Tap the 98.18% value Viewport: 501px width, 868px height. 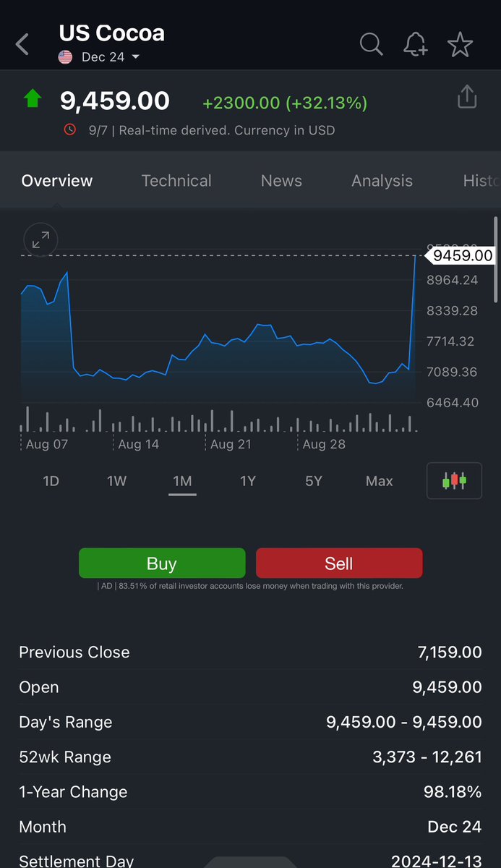tap(453, 792)
